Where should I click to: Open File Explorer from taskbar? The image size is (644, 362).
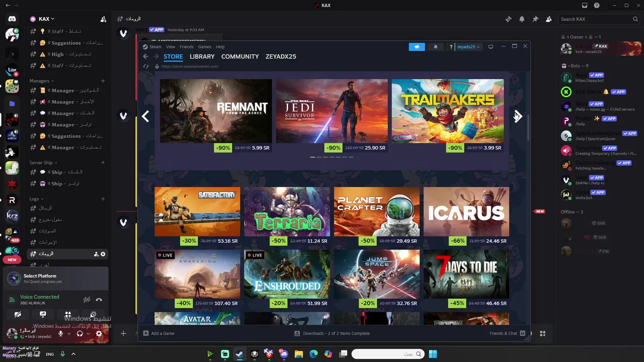pos(298,354)
